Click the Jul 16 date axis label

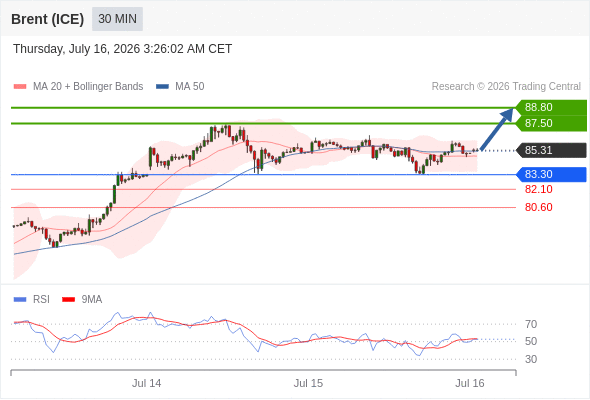pyautogui.click(x=470, y=383)
